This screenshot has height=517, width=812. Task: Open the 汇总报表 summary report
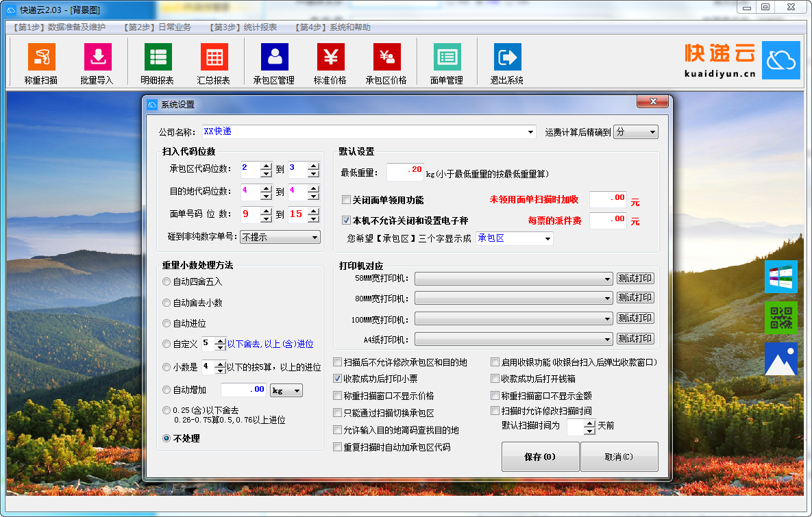pyautogui.click(x=214, y=58)
